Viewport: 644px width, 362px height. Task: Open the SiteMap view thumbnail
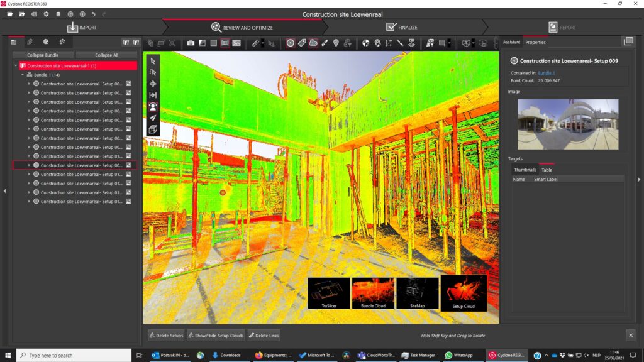(418, 293)
